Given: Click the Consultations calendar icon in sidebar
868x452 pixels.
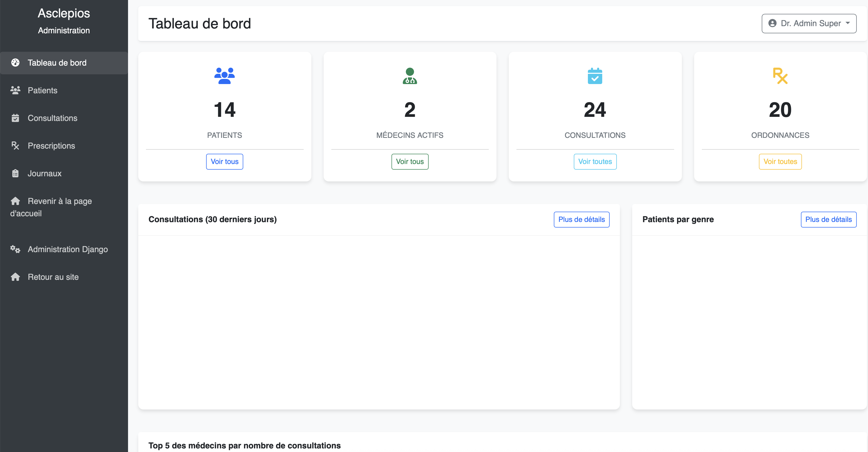Looking at the screenshot, I should click(15, 118).
